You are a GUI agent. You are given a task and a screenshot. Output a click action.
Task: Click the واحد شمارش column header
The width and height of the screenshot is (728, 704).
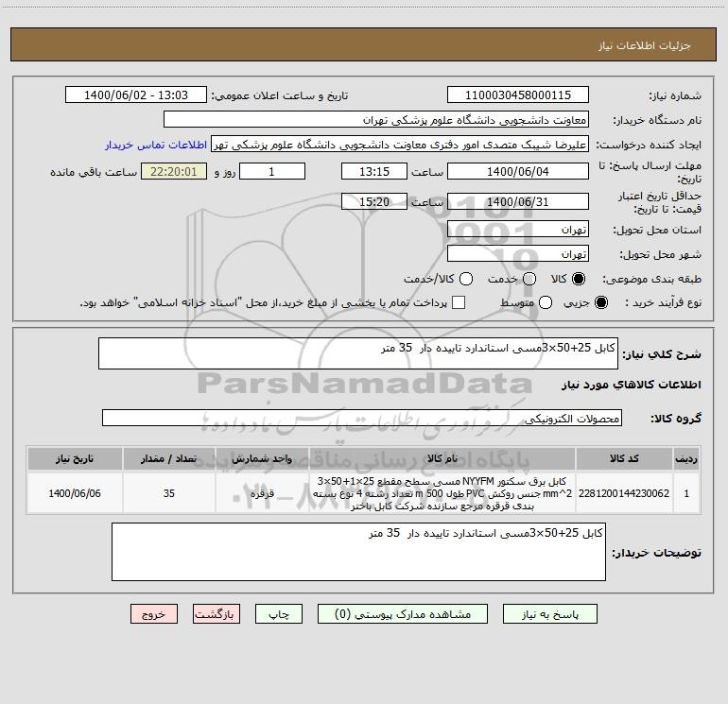[262, 458]
